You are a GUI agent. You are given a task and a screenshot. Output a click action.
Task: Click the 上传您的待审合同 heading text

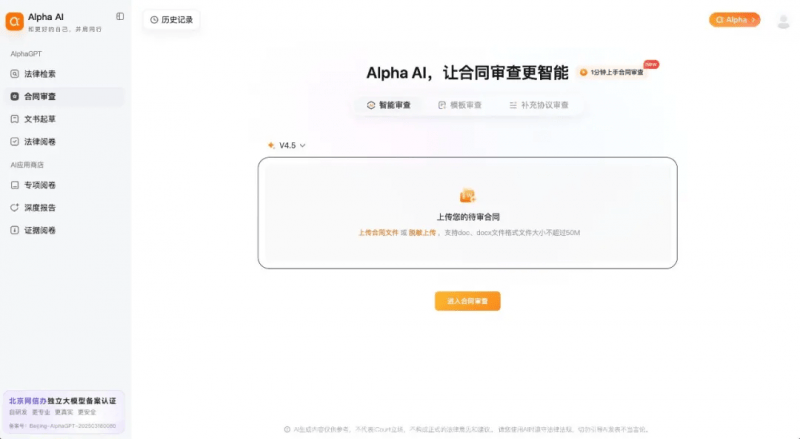click(468, 217)
